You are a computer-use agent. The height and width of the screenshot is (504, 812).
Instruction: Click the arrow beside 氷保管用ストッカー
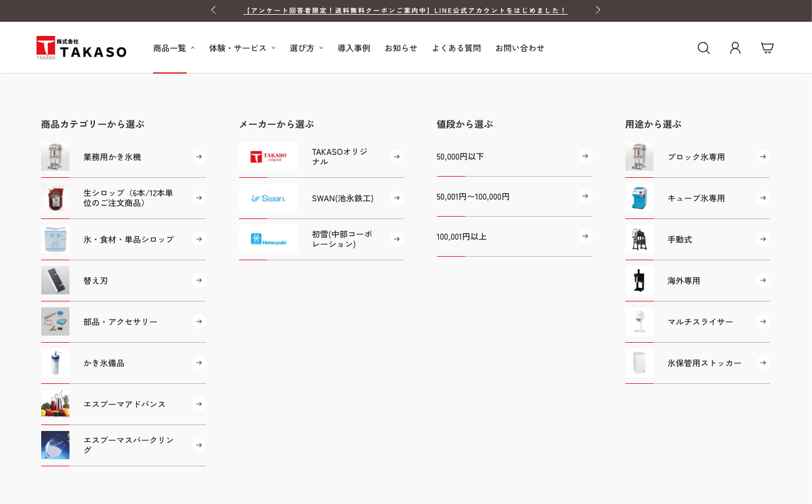point(763,363)
